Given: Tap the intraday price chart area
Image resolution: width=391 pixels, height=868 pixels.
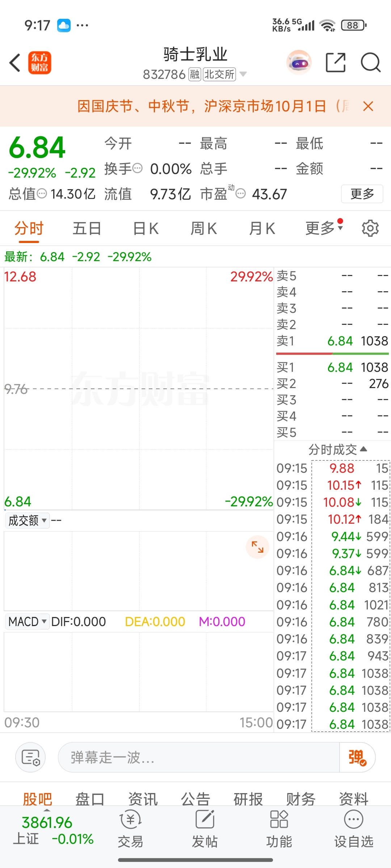Looking at the screenshot, I should [139, 389].
